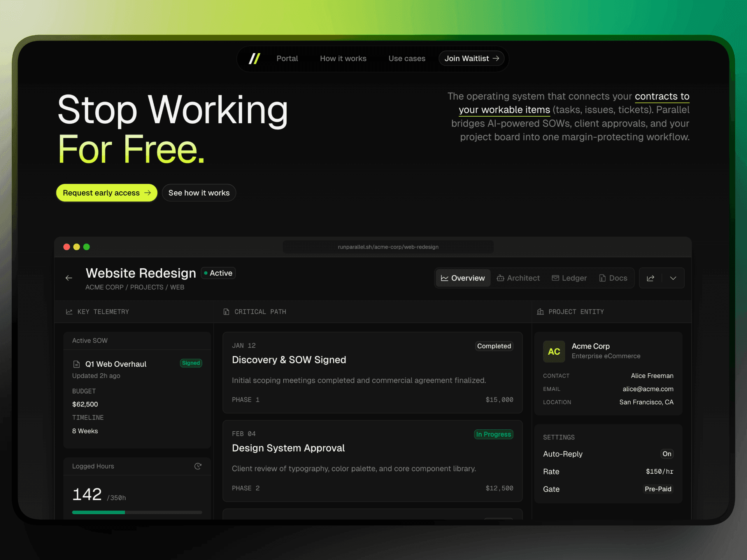Click the Parallel double-slash logo
747x560 pixels.
(254, 59)
